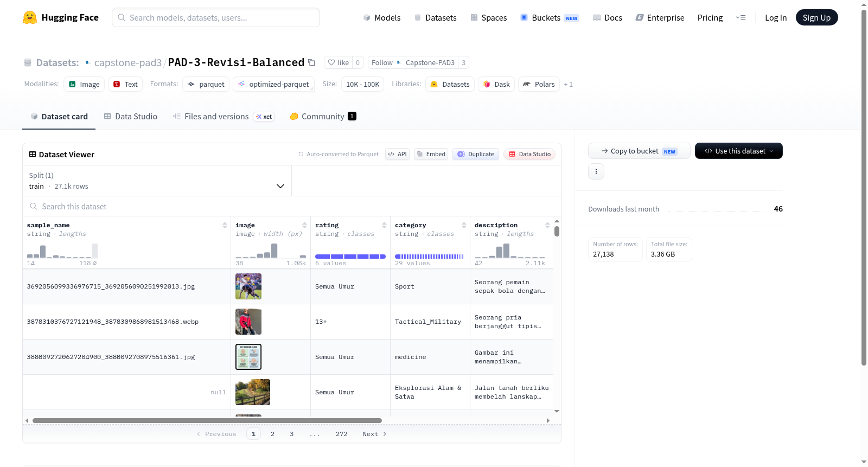The image size is (868, 467).
Task: Click the dataset viewer vertical scrollbar thumb
Action: [x=557, y=232]
